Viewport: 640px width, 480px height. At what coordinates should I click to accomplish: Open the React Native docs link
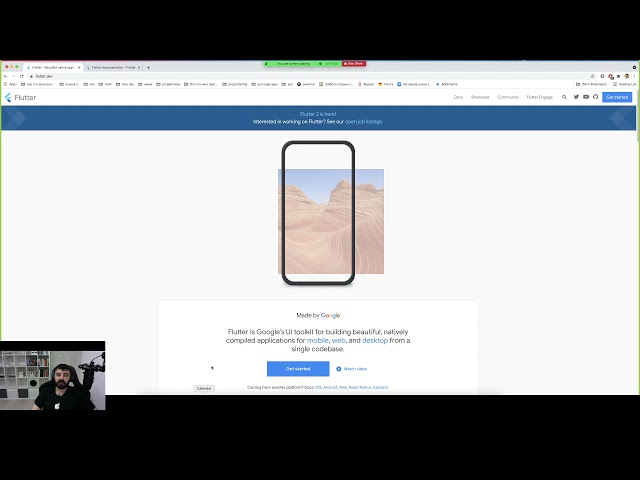[x=360, y=387]
